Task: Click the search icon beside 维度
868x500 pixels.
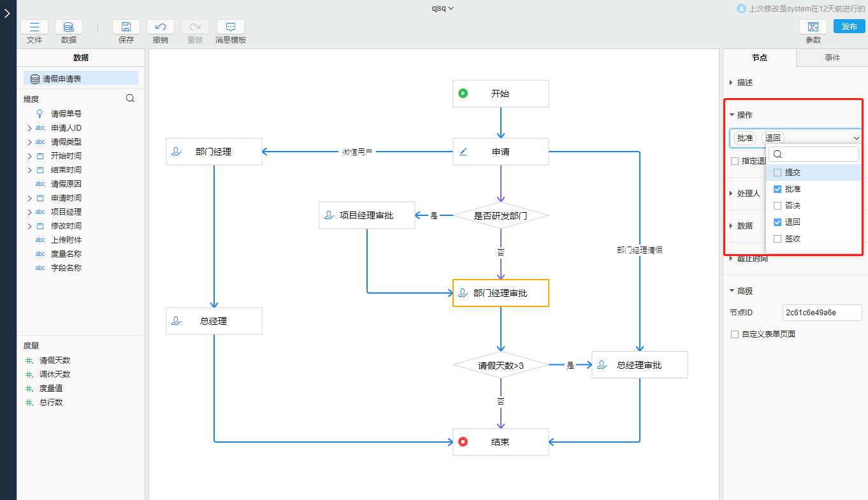Action: click(130, 99)
